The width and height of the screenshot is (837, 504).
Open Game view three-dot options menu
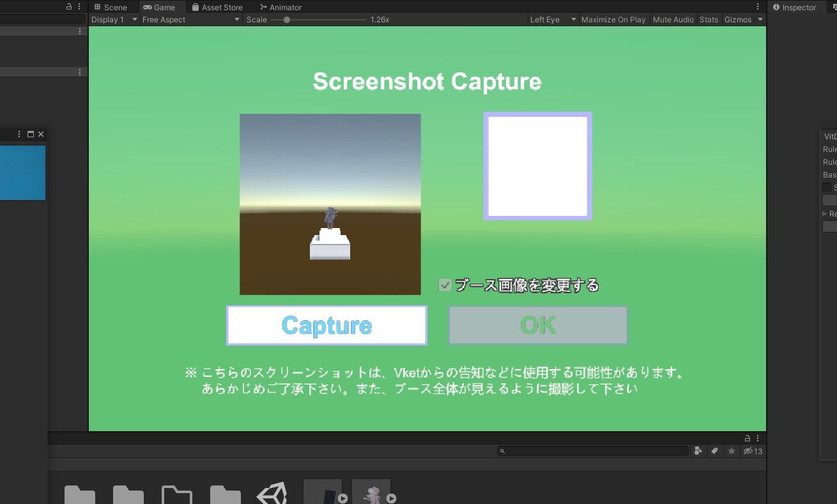[758, 6]
